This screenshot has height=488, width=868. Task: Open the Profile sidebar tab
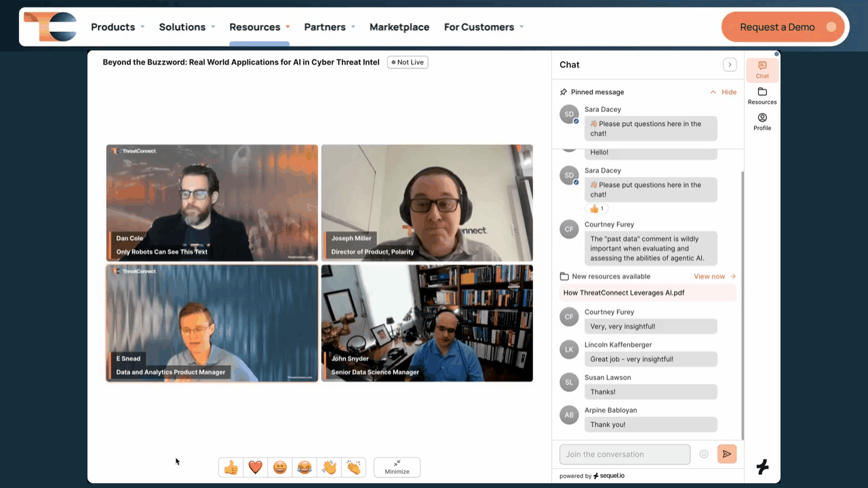point(762,122)
